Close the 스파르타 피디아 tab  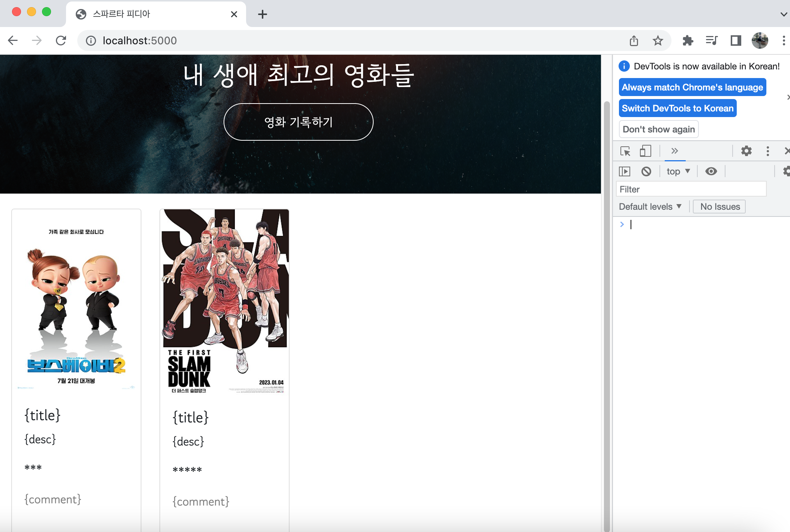pyautogui.click(x=234, y=14)
